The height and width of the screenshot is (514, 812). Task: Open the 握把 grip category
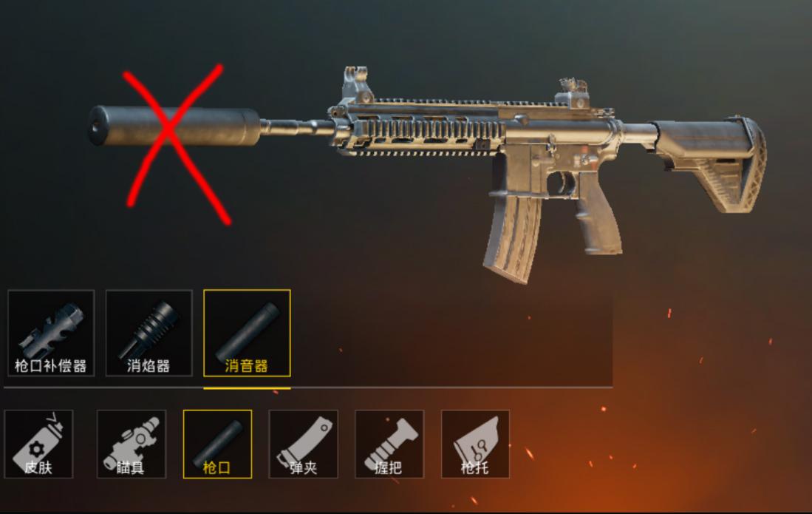[x=389, y=444]
